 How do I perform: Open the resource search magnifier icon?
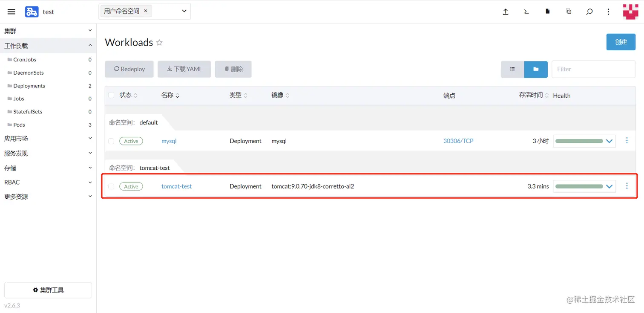coord(589,12)
